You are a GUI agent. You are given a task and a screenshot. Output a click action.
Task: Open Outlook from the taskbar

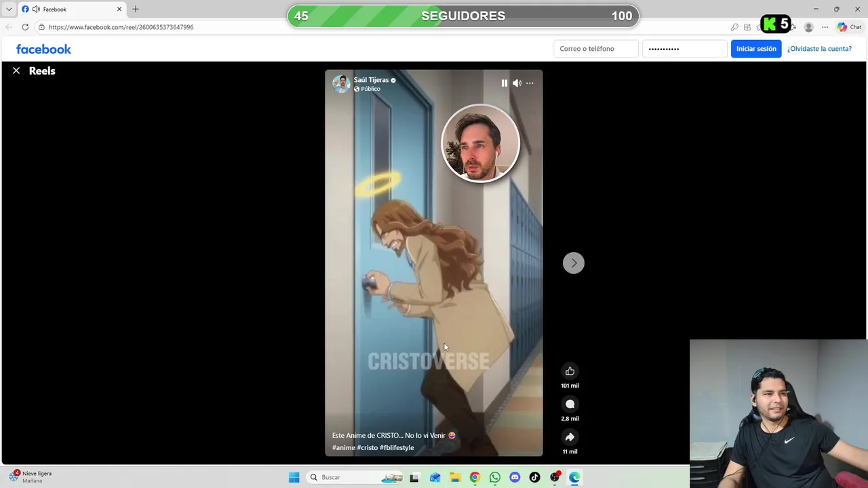435,477
